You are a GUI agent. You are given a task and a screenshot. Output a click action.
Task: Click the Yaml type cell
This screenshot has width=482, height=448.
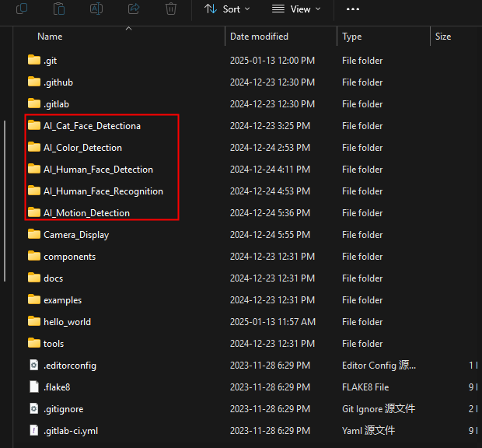[x=368, y=430]
